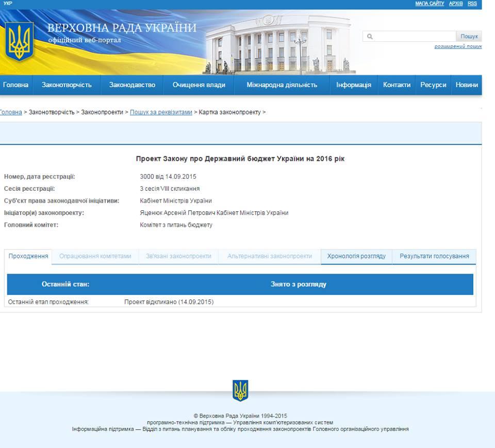The width and height of the screenshot is (495, 448).
Task: Switch to the Результати голосування tab
Action: pos(434,256)
